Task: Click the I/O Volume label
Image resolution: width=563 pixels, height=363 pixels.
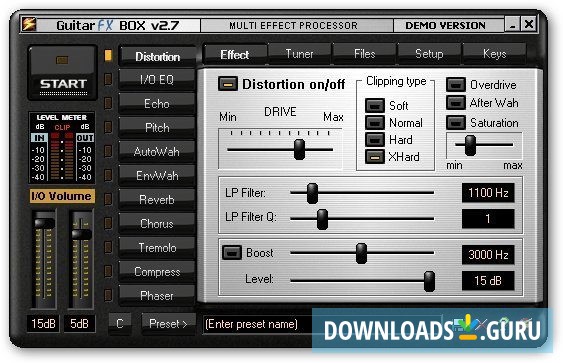Action: click(x=62, y=196)
